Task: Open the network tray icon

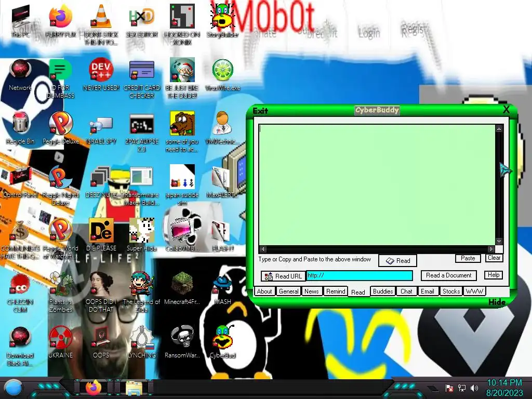Action: coord(462,388)
